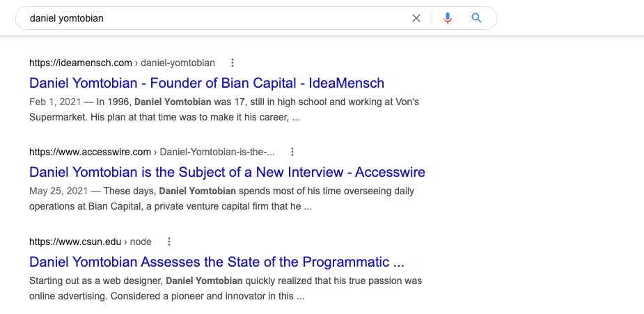Open options menu for Accesswire result

point(292,152)
